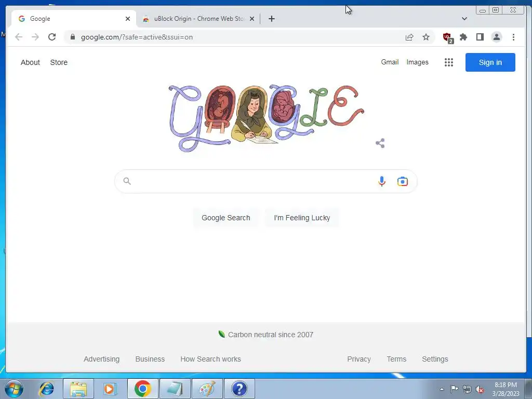The image size is (532, 399).
Task: Open the Windows Start menu
Action: click(14, 389)
